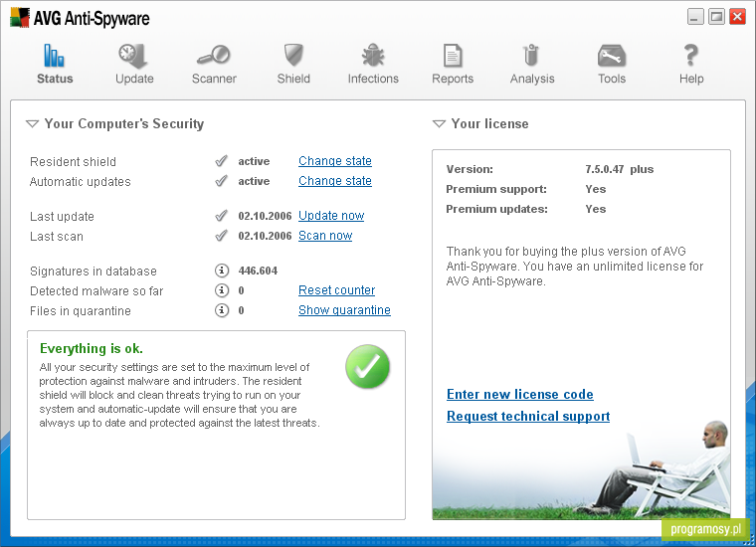Image resolution: width=756 pixels, height=547 pixels.
Task: Click the Premium support label
Action: (496, 189)
